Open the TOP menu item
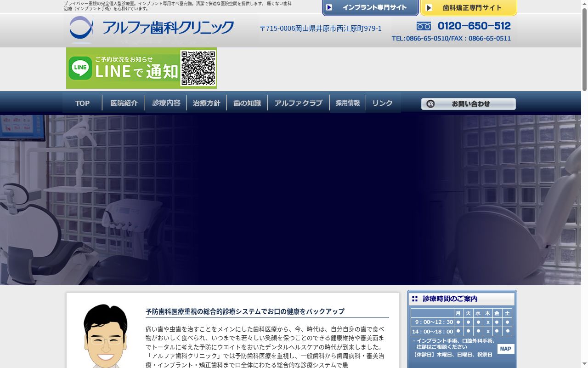This screenshot has height=368, width=588. click(x=83, y=103)
